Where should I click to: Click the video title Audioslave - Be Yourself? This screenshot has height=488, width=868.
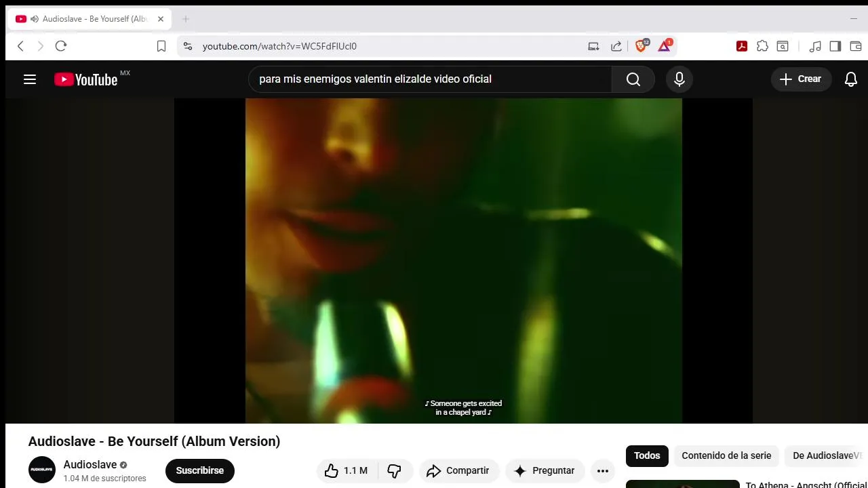(x=154, y=441)
